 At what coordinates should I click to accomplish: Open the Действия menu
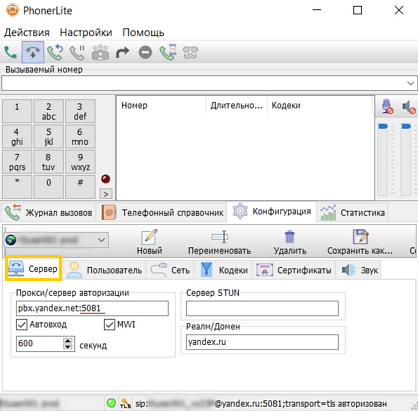27,33
